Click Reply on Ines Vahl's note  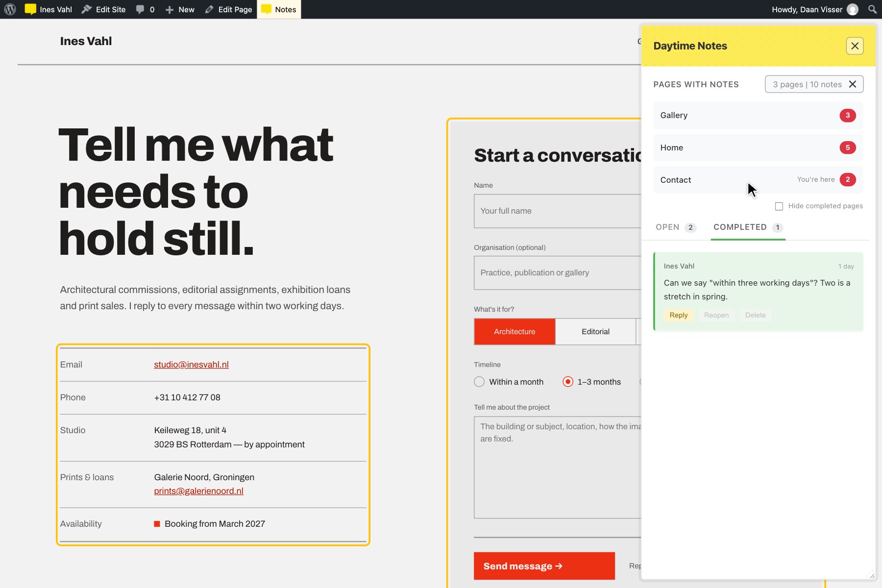click(x=679, y=315)
